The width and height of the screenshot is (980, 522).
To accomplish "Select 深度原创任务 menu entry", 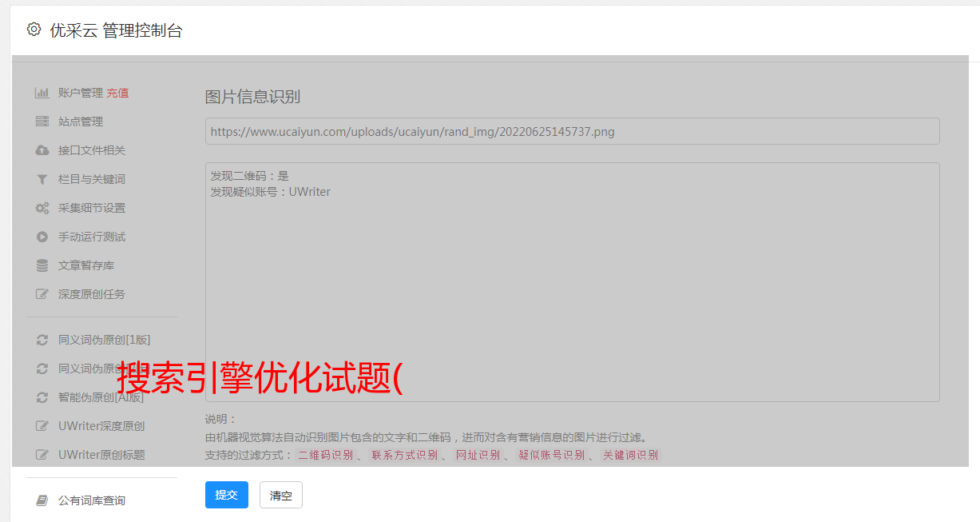I will point(92,294).
